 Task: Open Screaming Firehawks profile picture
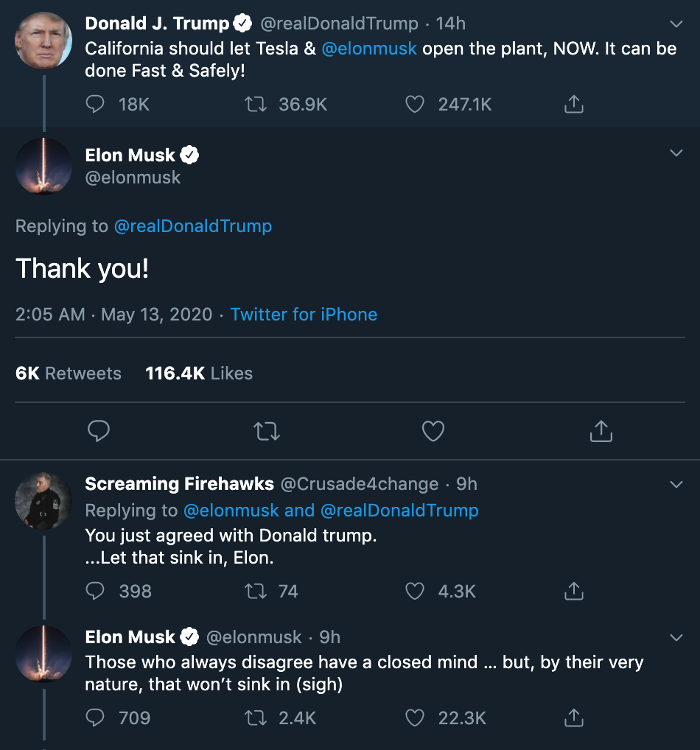[43, 501]
